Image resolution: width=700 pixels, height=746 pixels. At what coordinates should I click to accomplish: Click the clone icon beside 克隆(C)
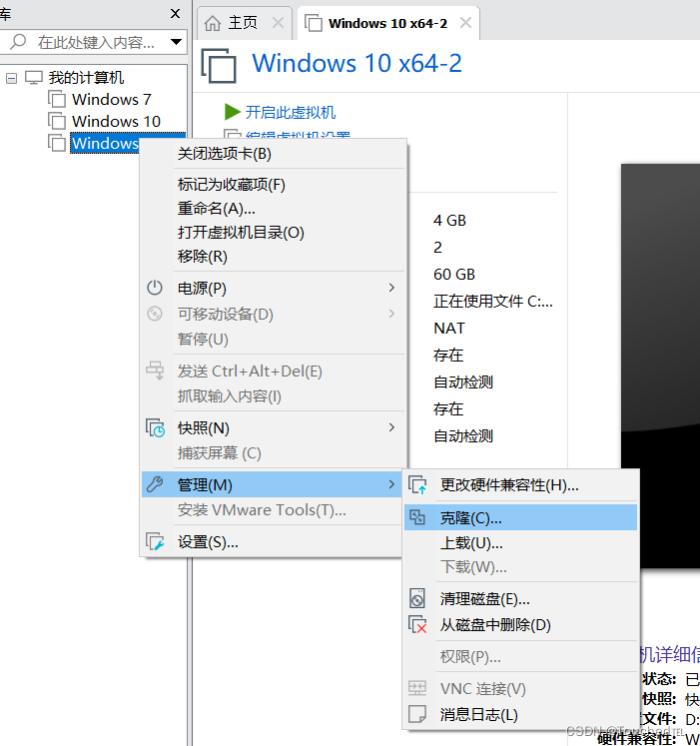point(417,517)
